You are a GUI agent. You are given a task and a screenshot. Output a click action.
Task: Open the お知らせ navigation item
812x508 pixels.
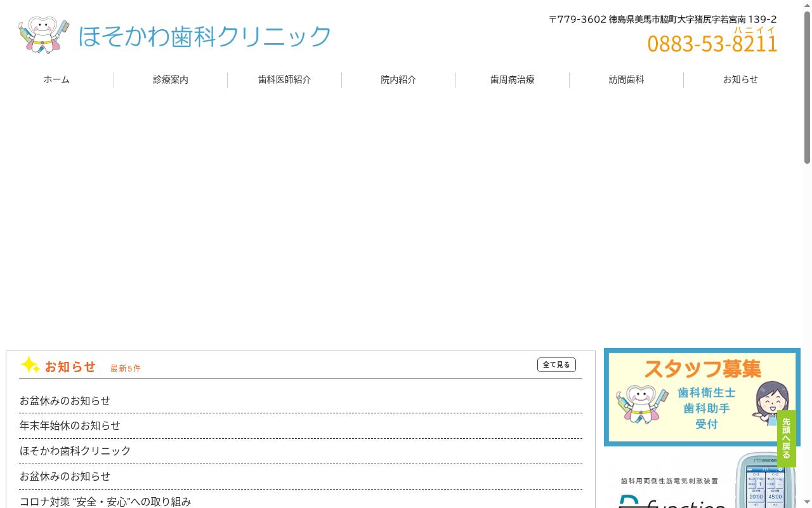point(740,80)
